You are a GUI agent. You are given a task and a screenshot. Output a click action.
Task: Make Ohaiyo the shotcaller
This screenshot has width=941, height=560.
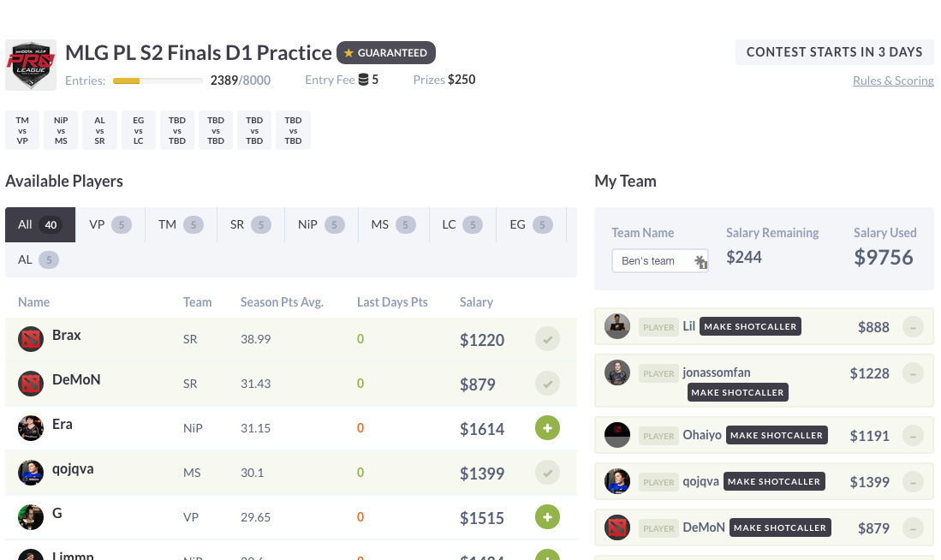click(x=777, y=435)
